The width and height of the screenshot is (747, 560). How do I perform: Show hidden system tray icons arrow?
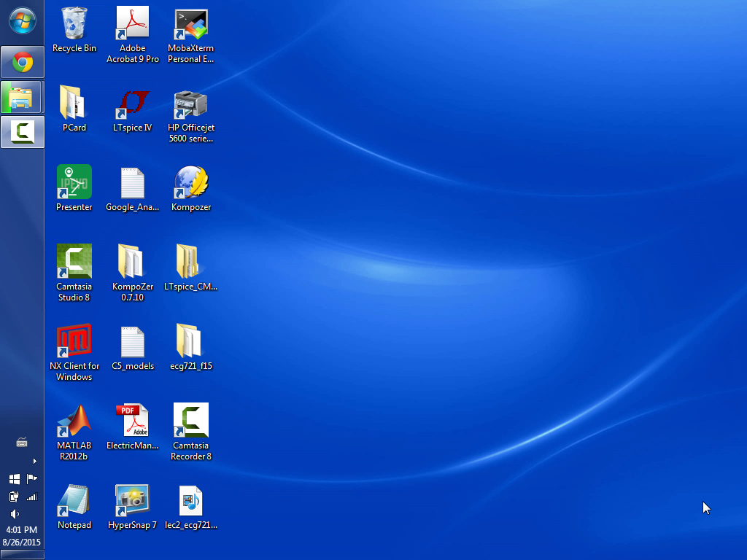34,461
